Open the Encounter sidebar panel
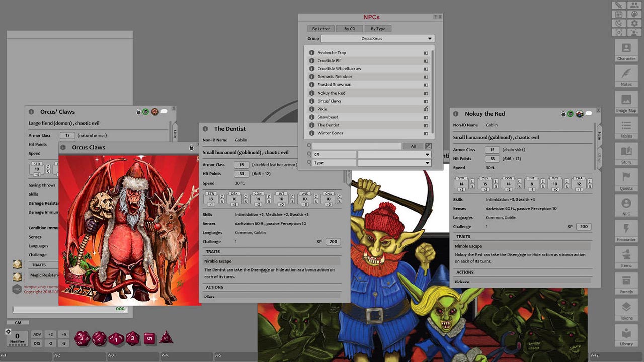This screenshot has height=362, width=644. [625, 233]
